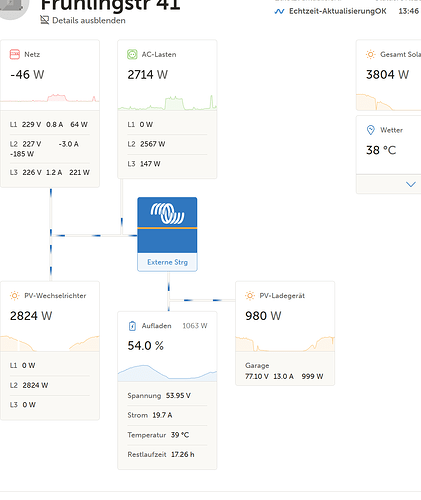Click the Netz power history graph
This screenshot has height=500, width=421.
(x=50, y=98)
